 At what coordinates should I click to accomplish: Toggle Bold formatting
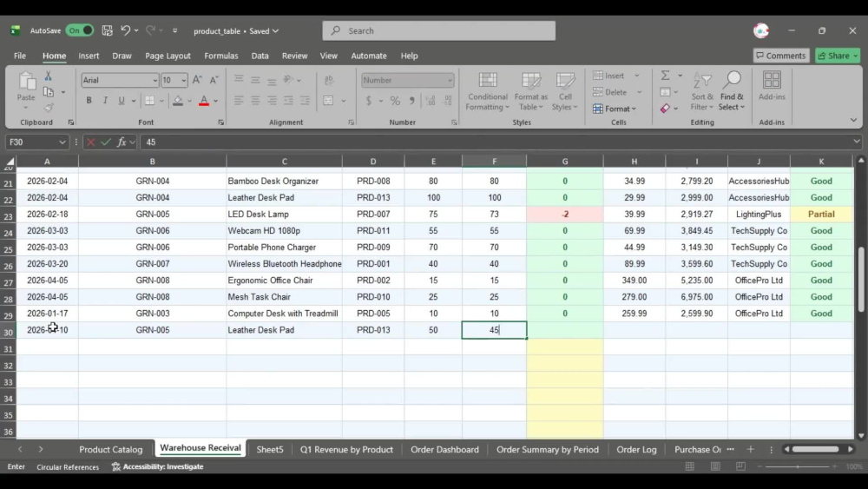89,100
